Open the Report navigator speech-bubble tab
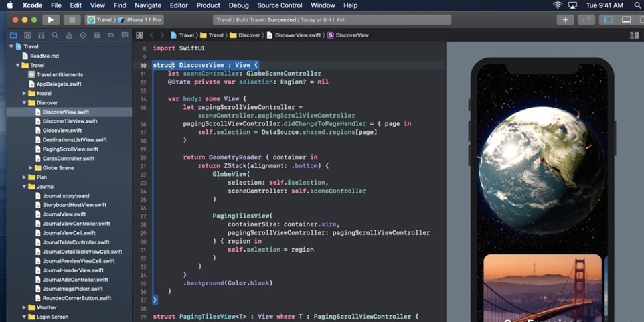Screen dimensions: 644x322 125,35
